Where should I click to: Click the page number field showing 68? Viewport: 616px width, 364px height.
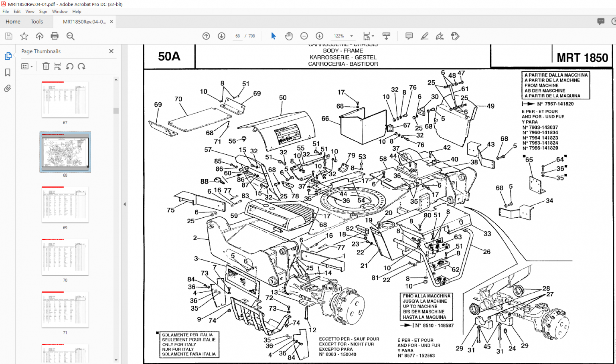coord(237,36)
